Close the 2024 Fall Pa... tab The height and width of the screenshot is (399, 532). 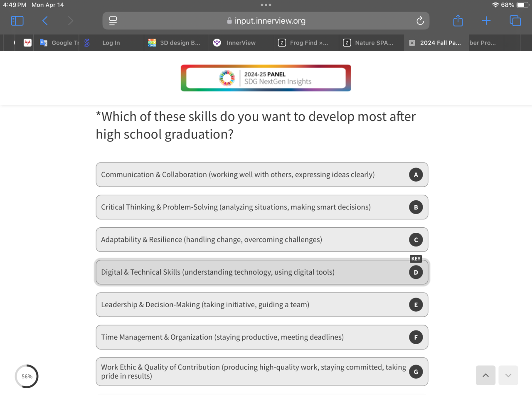412,43
